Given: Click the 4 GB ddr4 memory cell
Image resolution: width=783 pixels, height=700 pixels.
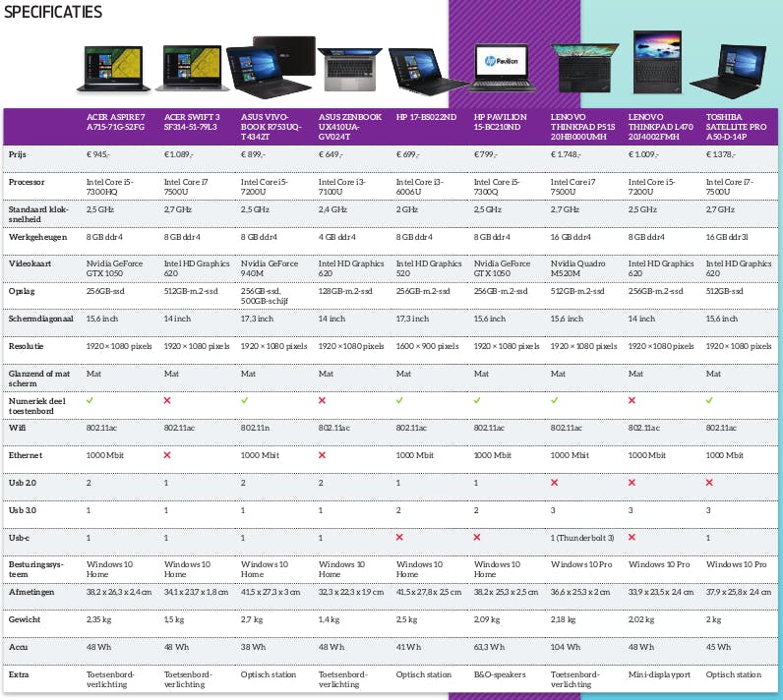Looking at the screenshot, I should point(337,237).
